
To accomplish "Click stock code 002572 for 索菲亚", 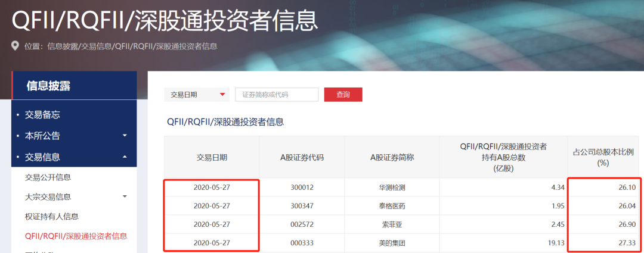I will click(302, 224).
